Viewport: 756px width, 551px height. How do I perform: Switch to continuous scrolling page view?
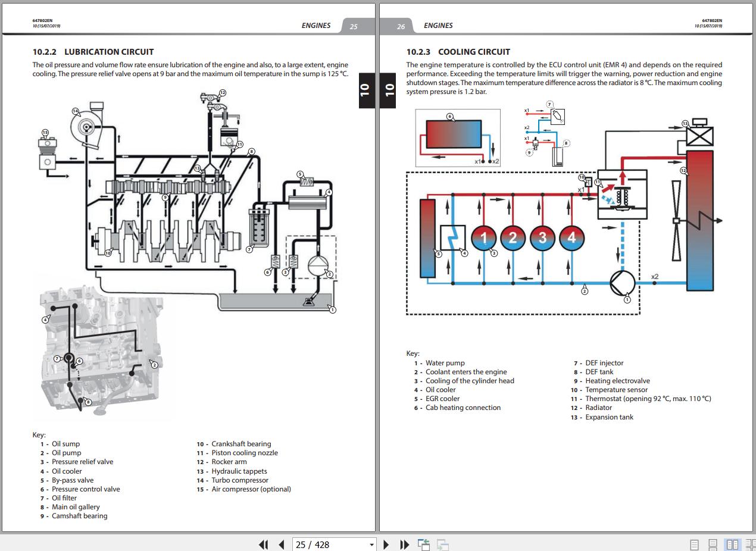[x=713, y=544]
